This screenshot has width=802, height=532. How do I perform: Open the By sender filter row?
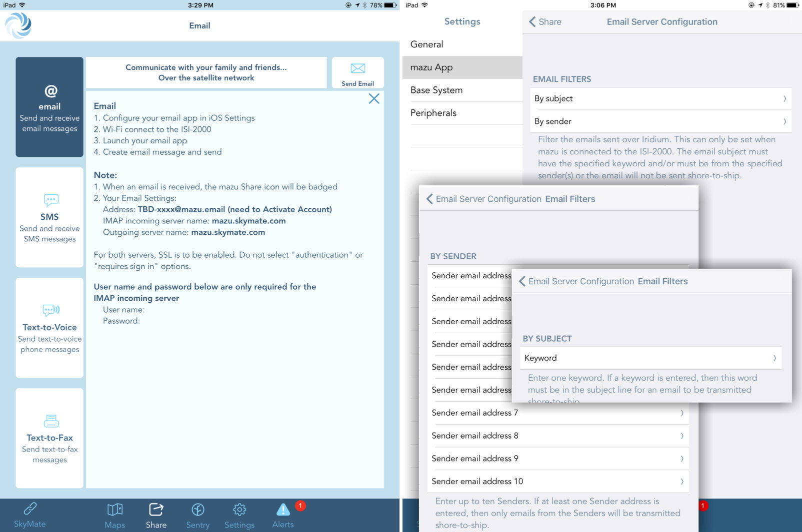[x=660, y=121]
